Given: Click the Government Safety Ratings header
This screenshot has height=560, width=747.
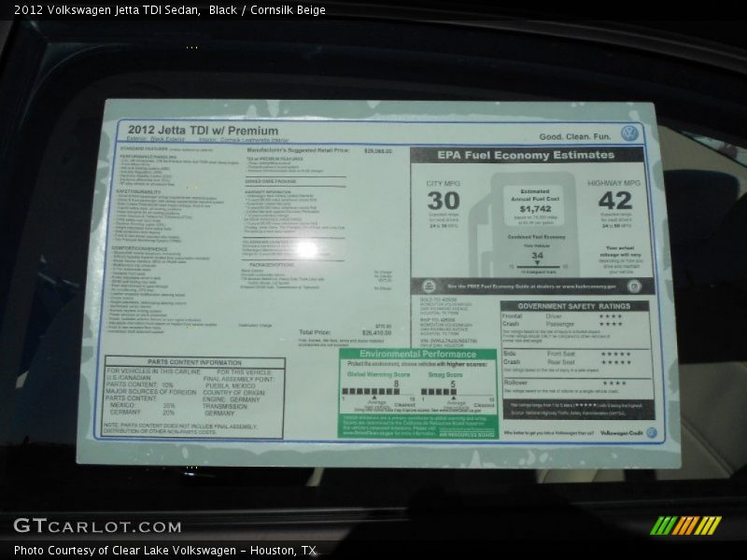Looking at the screenshot, I should coord(573,305).
